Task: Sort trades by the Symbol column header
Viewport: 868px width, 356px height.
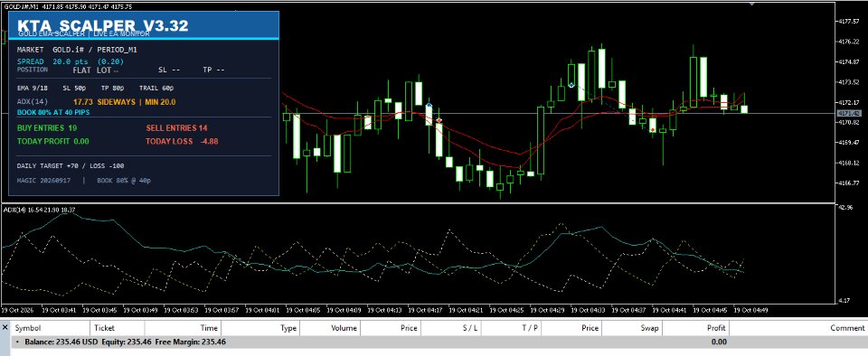Action: 50,328
